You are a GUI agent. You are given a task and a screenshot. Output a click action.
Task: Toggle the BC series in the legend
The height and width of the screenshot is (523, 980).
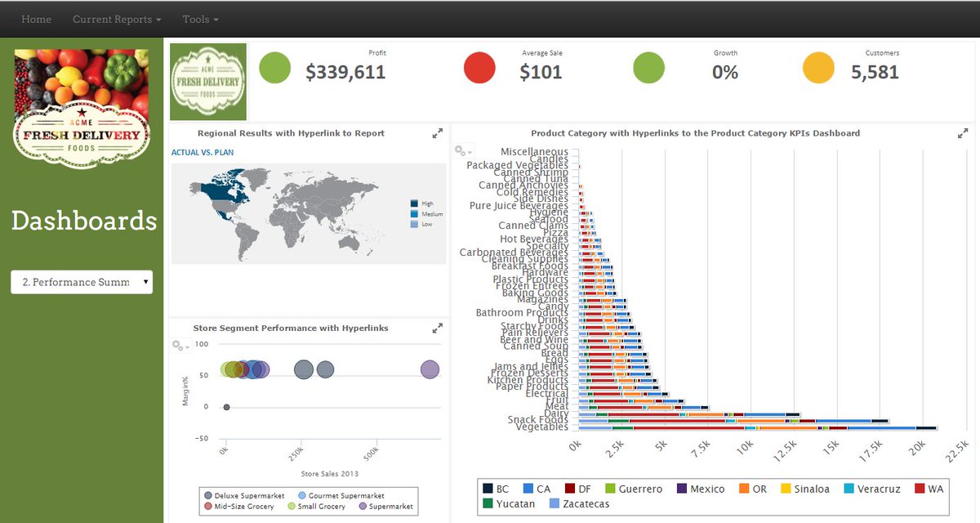(496, 489)
